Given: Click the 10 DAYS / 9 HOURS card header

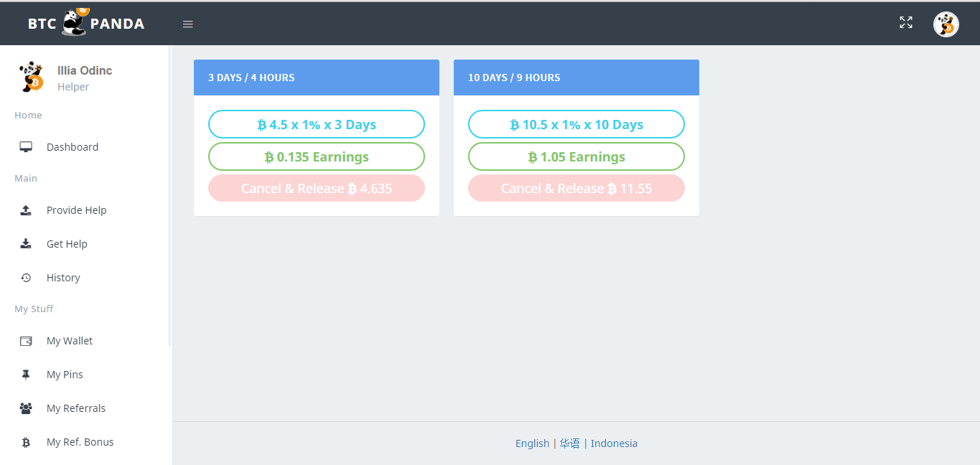Looking at the screenshot, I should point(577,77).
